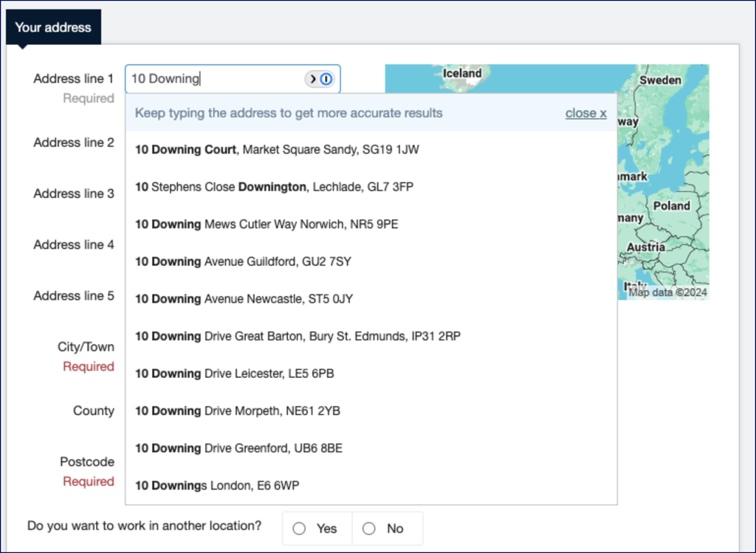
Task: Choose 10 Downing Drive Leicester, LE5 6PB
Action: [234, 374]
